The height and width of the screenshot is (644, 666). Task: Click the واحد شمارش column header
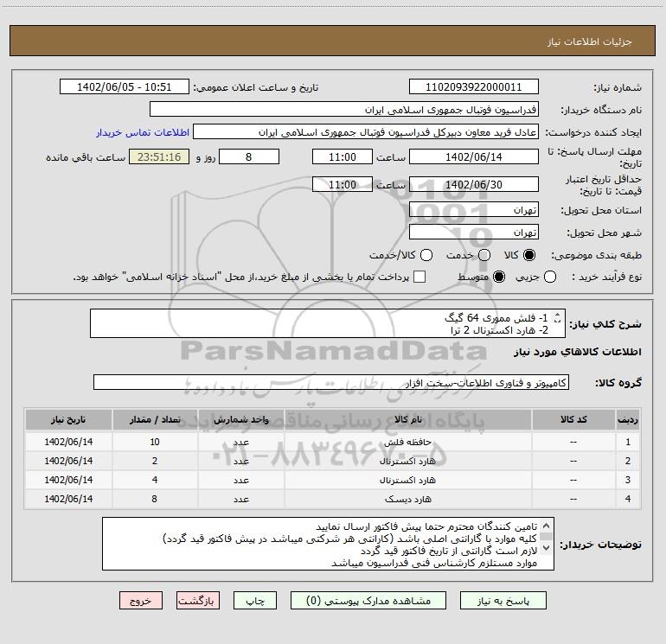[240, 419]
